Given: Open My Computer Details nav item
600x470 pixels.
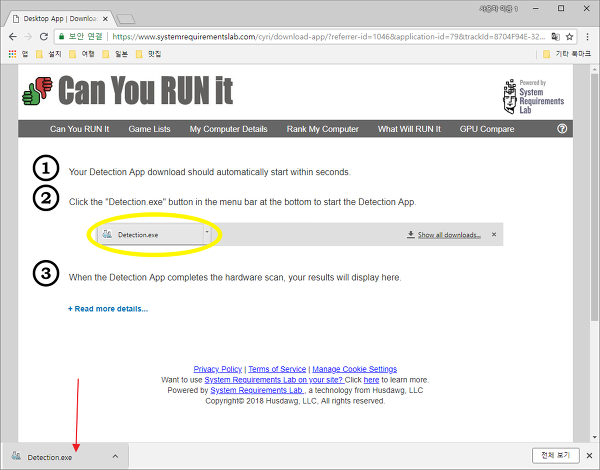Looking at the screenshot, I should coord(228,129).
